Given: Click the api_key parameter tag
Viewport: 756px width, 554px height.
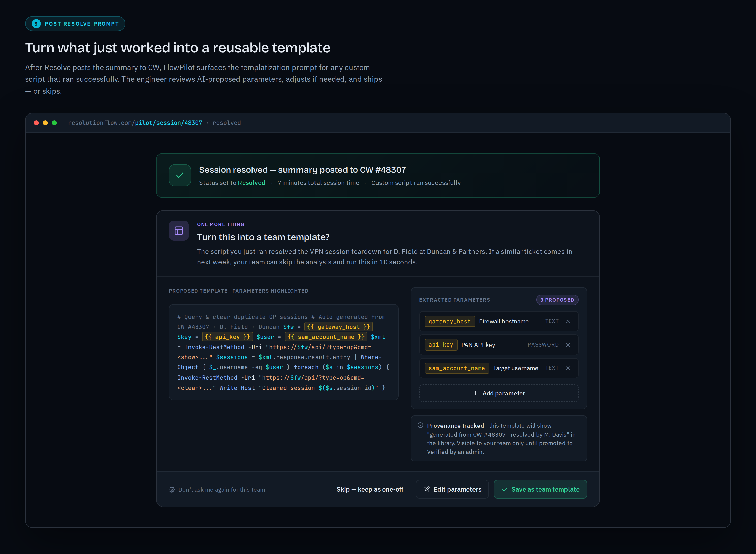Looking at the screenshot, I should point(441,345).
